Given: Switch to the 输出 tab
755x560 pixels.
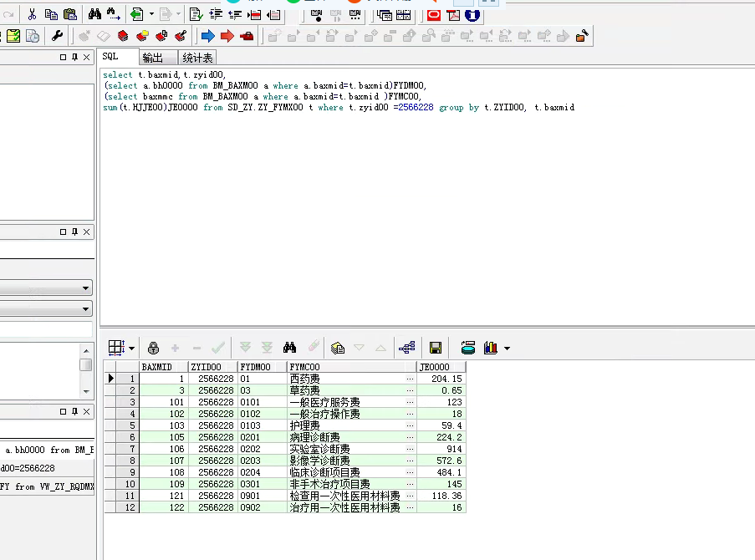Looking at the screenshot, I should (x=153, y=58).
